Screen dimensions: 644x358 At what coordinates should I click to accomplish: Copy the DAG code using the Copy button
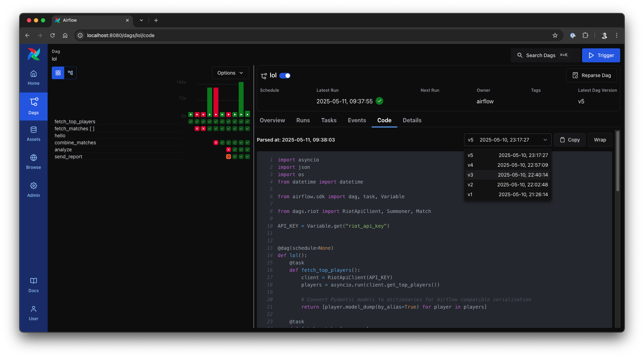[x=569, y=139]
